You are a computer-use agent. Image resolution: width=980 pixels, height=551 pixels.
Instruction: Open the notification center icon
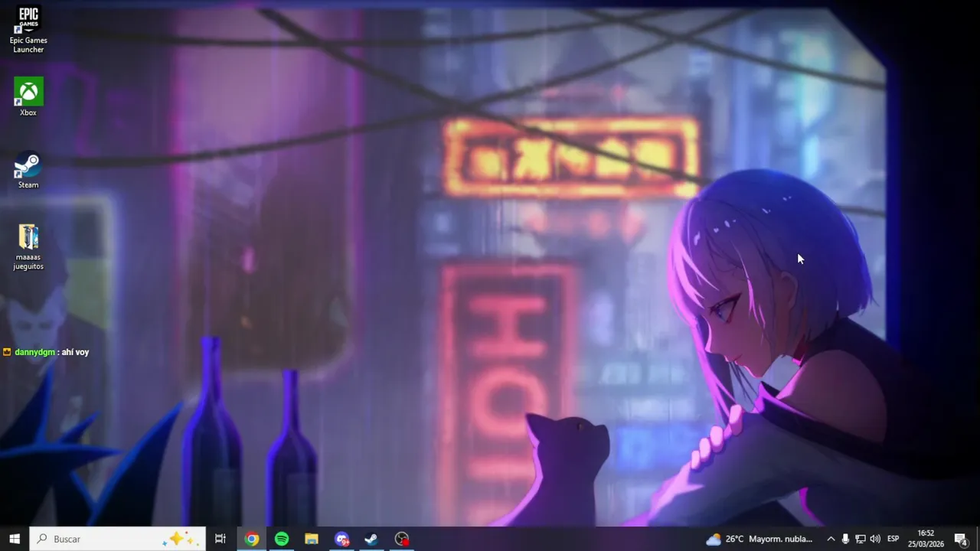tap(961, 539)
